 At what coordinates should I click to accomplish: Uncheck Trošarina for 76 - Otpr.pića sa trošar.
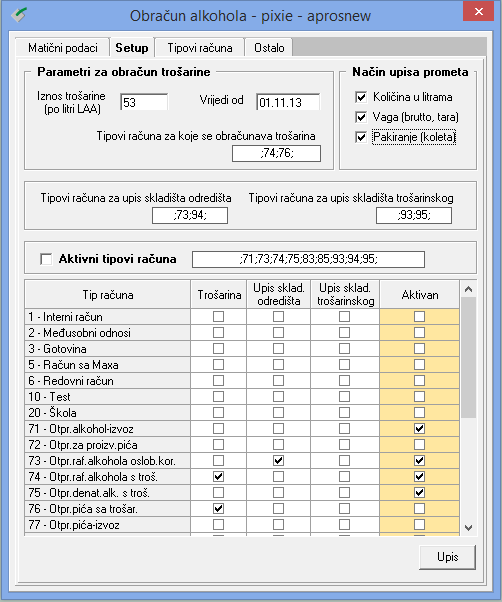click(218, 508)
